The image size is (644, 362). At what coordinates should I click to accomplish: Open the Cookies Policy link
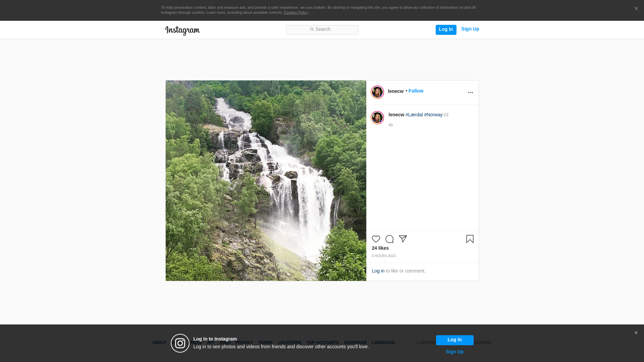[296, 12]
